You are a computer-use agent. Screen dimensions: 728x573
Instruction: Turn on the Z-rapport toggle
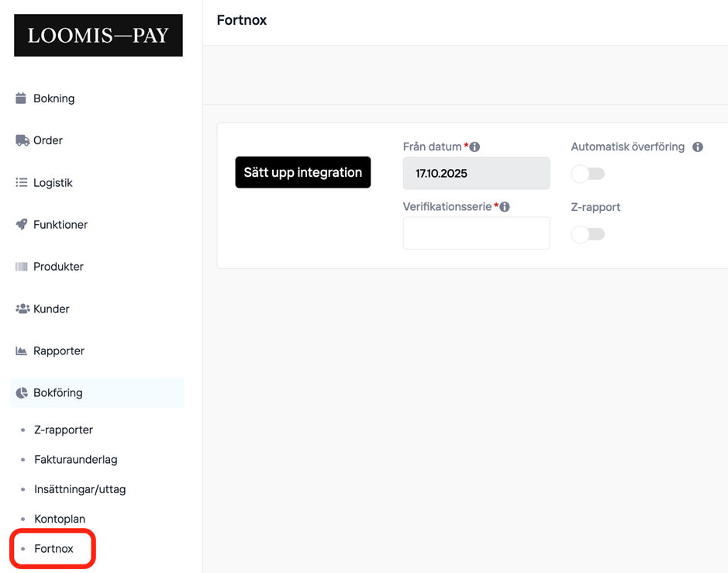click(x=588, y=234)
